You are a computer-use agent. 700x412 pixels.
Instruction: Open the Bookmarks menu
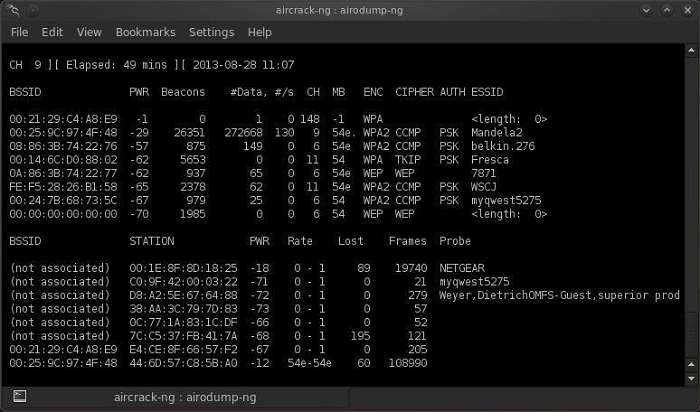click(x=146, y=32)
